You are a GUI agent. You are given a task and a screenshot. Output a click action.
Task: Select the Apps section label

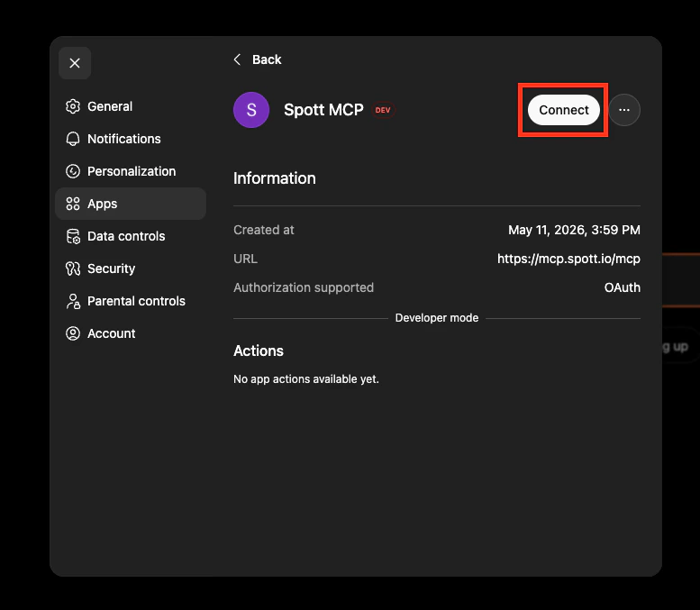[x=102, y=204]
